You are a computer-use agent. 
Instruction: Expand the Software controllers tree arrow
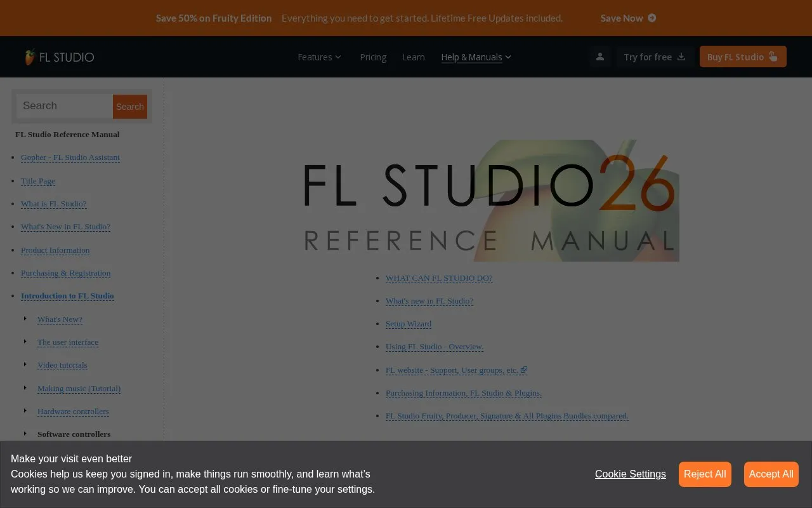[25, 434]
